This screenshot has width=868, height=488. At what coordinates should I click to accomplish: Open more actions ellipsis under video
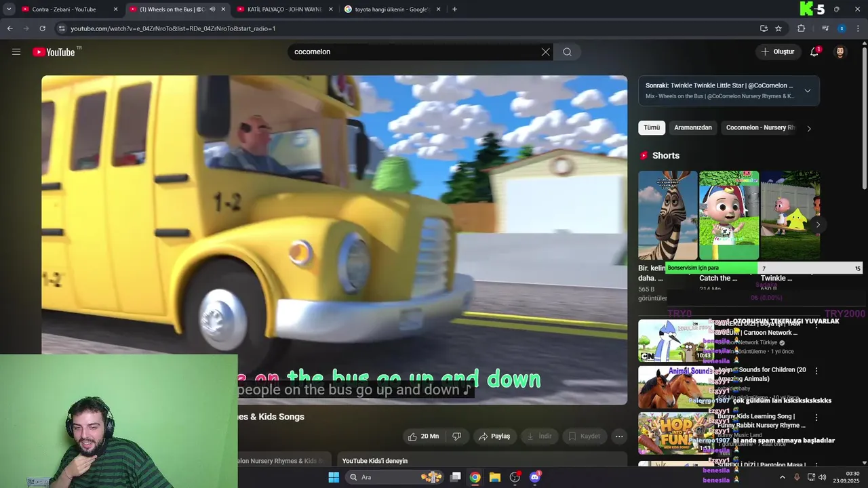619,436
